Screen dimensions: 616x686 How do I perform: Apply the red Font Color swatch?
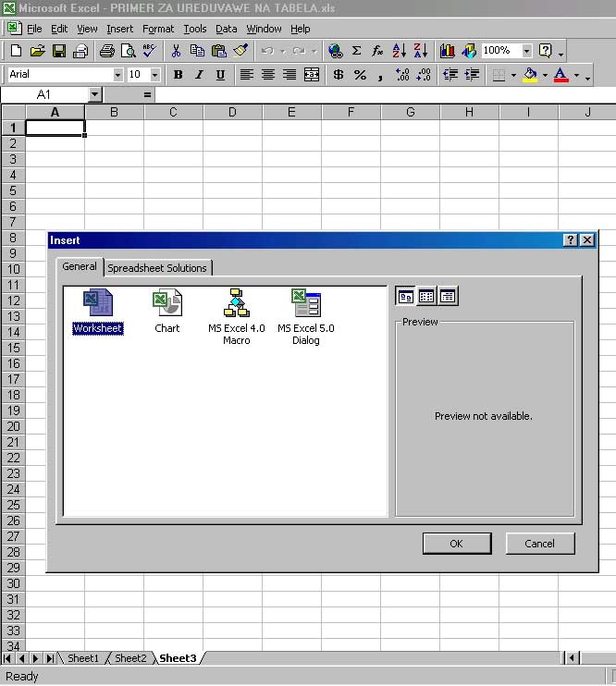pyautogui.click(x=561, y=75)
